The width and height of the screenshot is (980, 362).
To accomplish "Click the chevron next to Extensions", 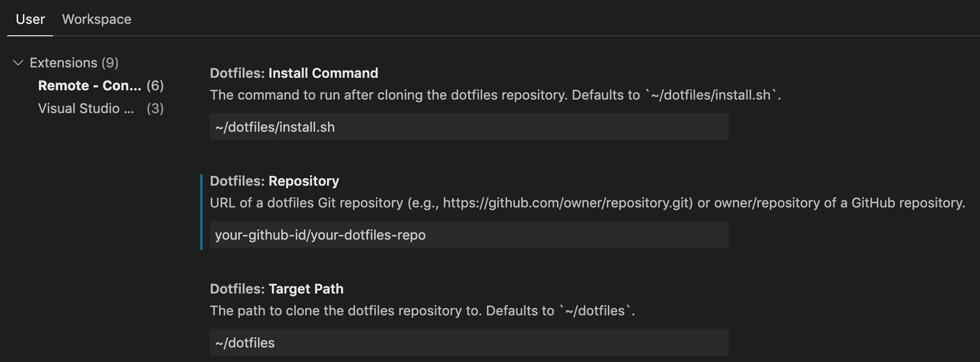I will tap(19, 63).
